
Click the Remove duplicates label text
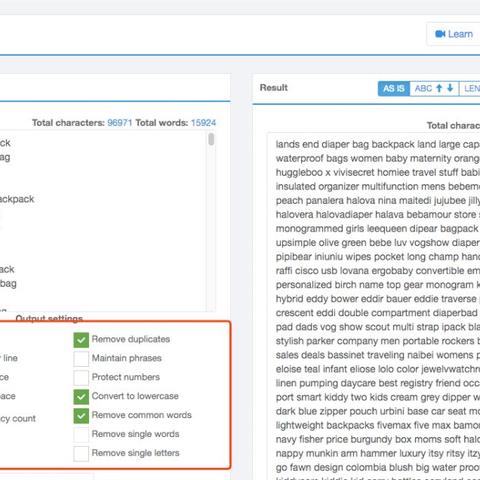click(x=131, y=339)
